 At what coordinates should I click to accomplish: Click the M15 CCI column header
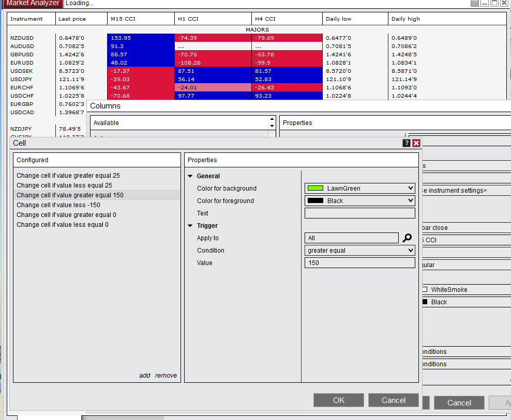141,19
